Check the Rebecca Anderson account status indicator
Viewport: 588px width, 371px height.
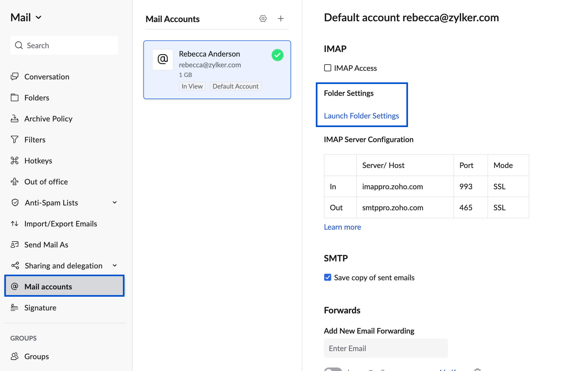[277, 55]
